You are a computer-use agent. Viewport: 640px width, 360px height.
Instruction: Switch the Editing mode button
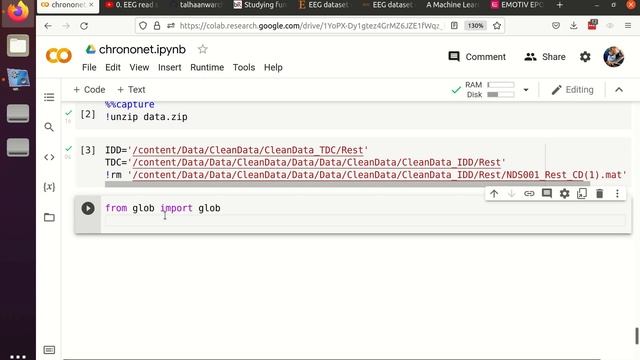click(x=572, y=90)
